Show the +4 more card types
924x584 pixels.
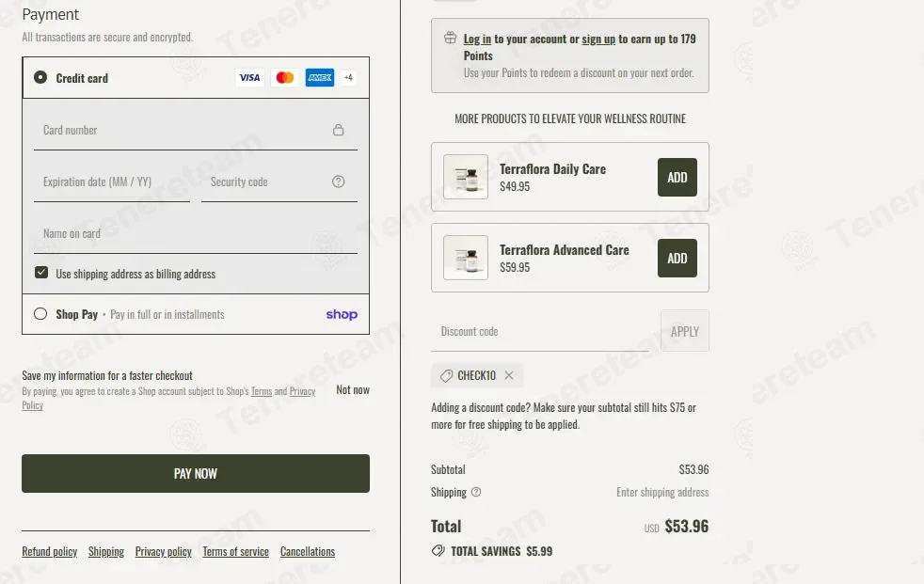[348, 78]
